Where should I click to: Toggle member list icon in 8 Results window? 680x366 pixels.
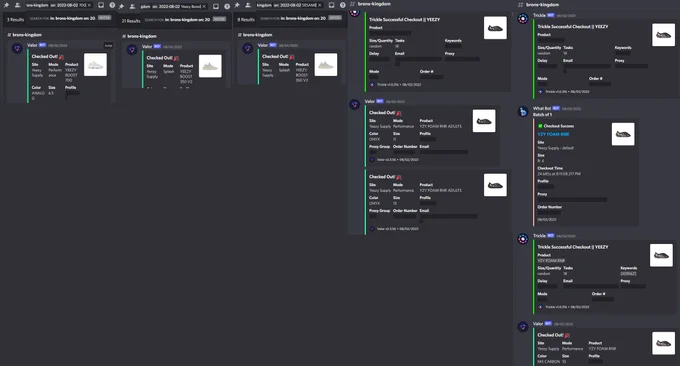click(x=248, y=5)
